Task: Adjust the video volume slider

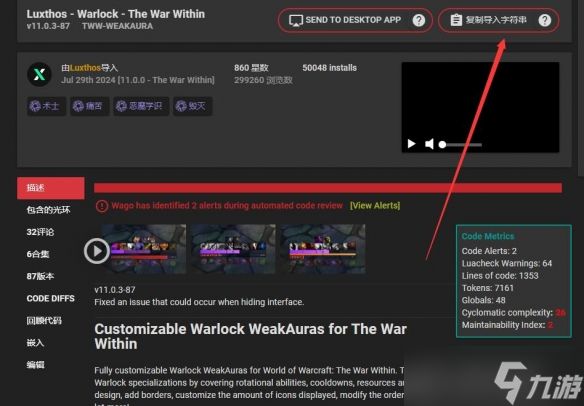Action: (x=460, y=145)
